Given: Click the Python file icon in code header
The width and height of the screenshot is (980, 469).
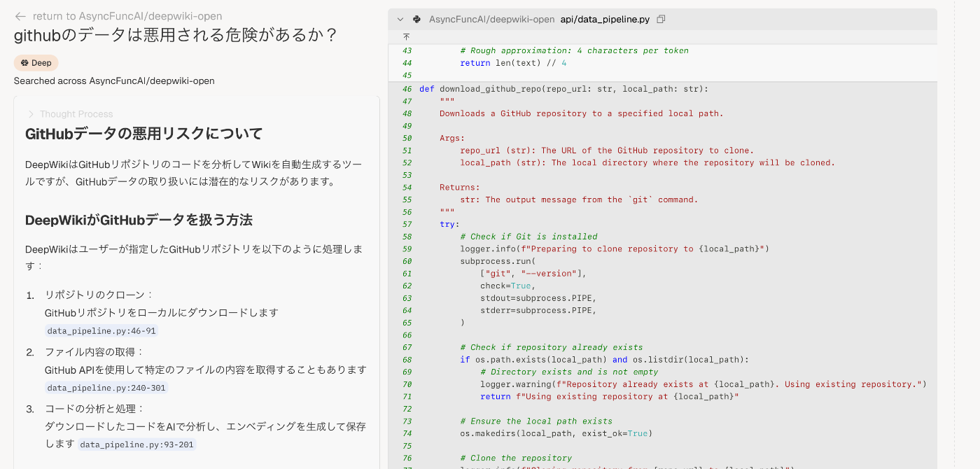Looking at the screenshot, I should pyautogui.click(x=417, y=20).
